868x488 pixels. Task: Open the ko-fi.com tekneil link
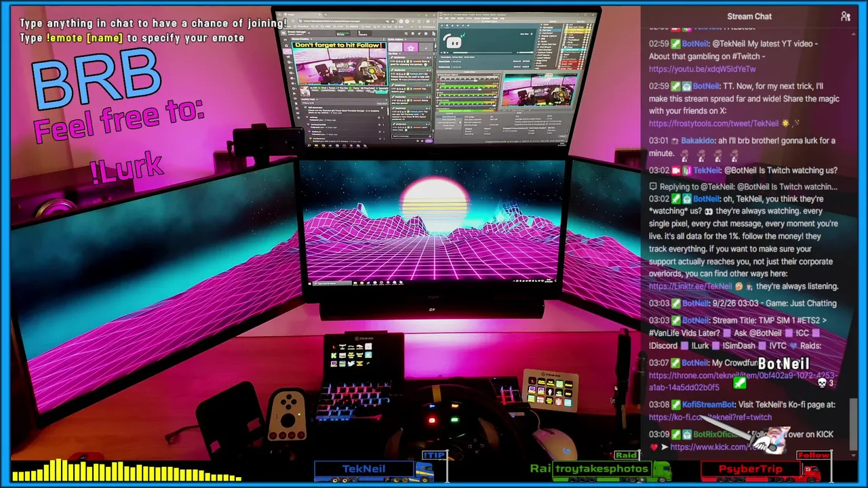point(710,418)
